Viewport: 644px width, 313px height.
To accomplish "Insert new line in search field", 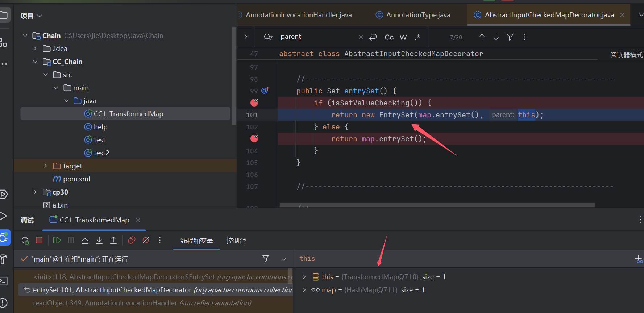I will 373,37.
